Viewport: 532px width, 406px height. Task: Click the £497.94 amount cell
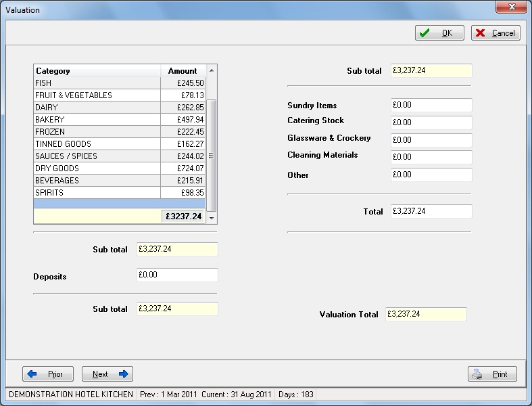coord(183,120)
